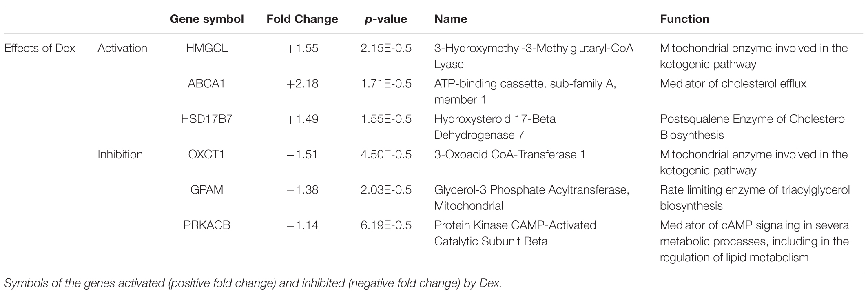Click the Name column header
The height and width of the screenshot is (294, 868).
pyautogui.click(x=451, y=19)
